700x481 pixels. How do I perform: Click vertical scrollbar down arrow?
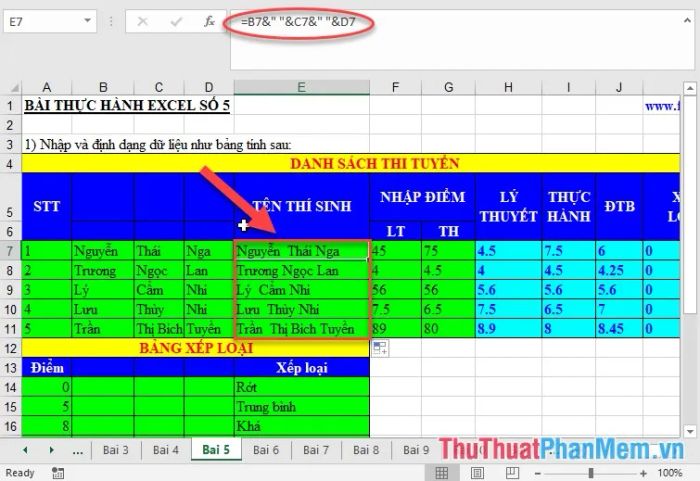(x=690, y=431)
